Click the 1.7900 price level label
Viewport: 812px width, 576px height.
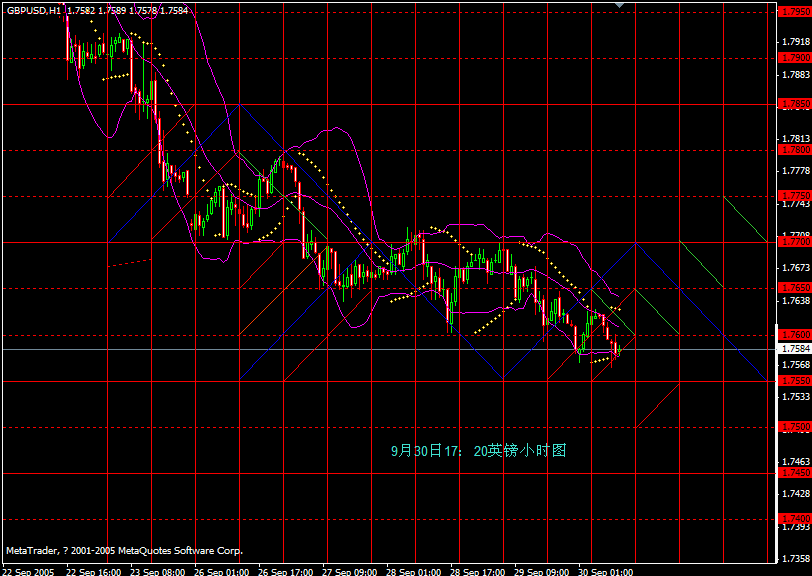(795, 58)
